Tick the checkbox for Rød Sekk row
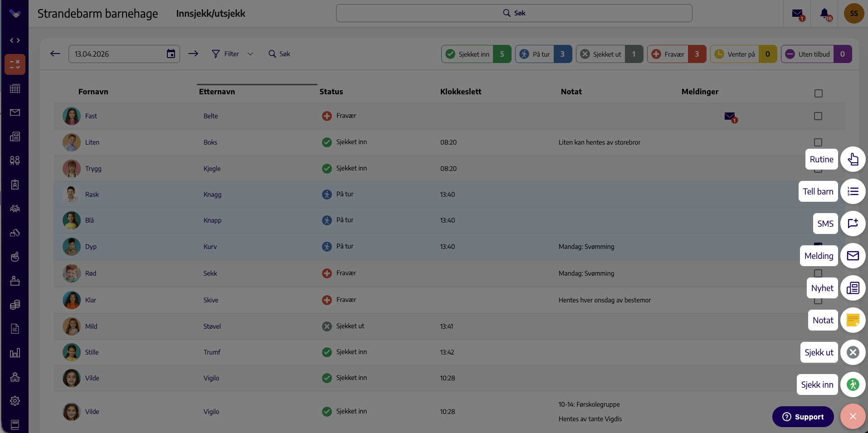Image resolution: width=868 pixels, height=433 pixels. (x=818, y=273)
